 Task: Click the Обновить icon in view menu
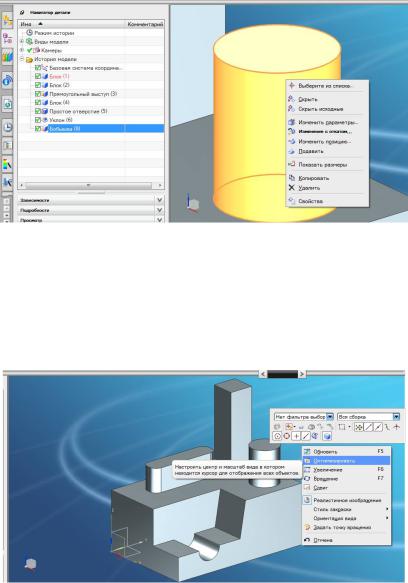tap(307, 451)
